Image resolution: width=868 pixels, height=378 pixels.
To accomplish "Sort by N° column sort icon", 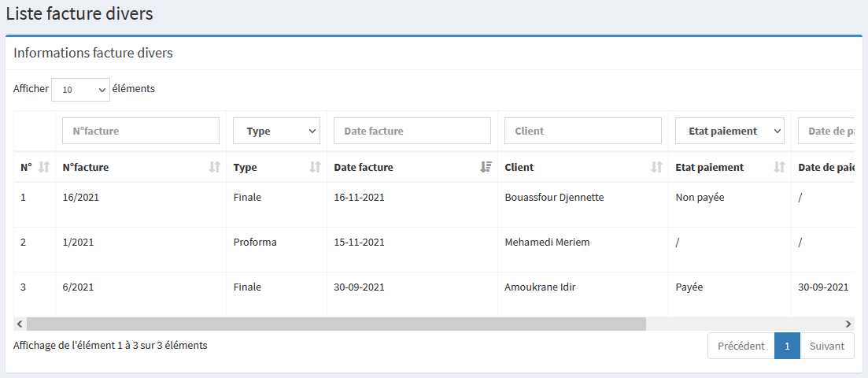I will [44, 167].
